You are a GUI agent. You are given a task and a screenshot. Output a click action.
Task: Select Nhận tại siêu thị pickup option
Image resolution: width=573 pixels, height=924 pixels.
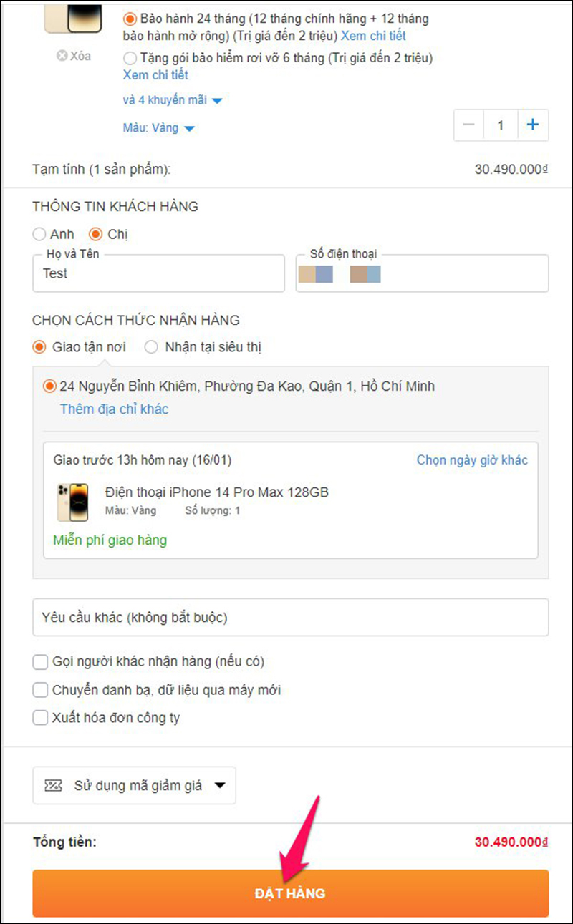click(x=151, y=347)
